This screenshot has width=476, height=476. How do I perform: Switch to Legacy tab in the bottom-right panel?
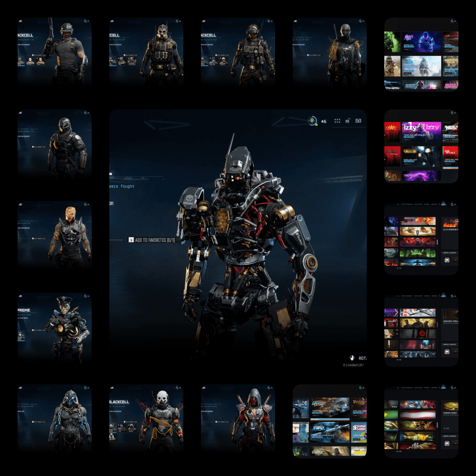pos(443,388)
